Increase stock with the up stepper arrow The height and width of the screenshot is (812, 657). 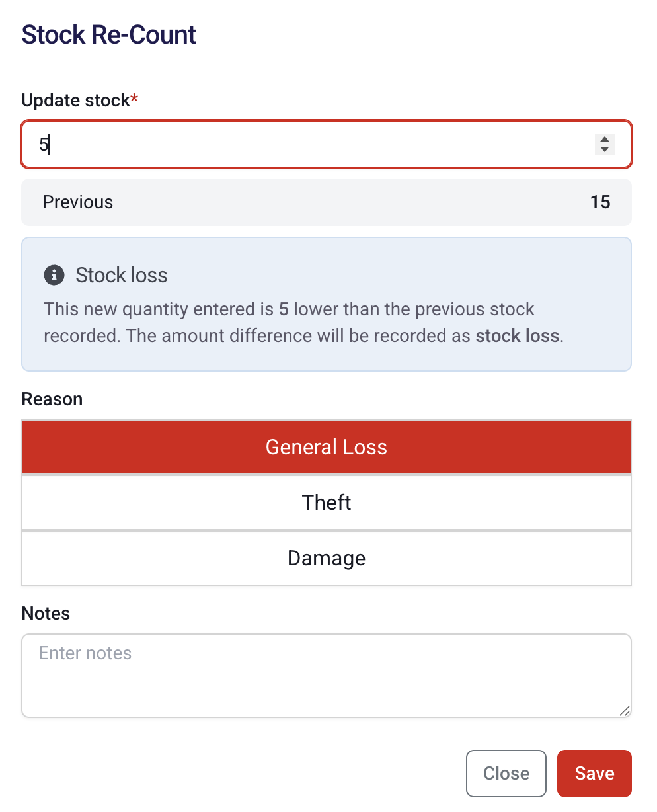(604, 139)
